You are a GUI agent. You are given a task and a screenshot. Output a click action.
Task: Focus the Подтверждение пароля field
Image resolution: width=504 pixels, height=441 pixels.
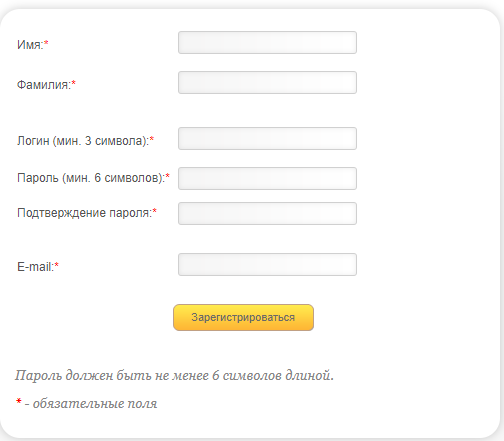(267, 213)
